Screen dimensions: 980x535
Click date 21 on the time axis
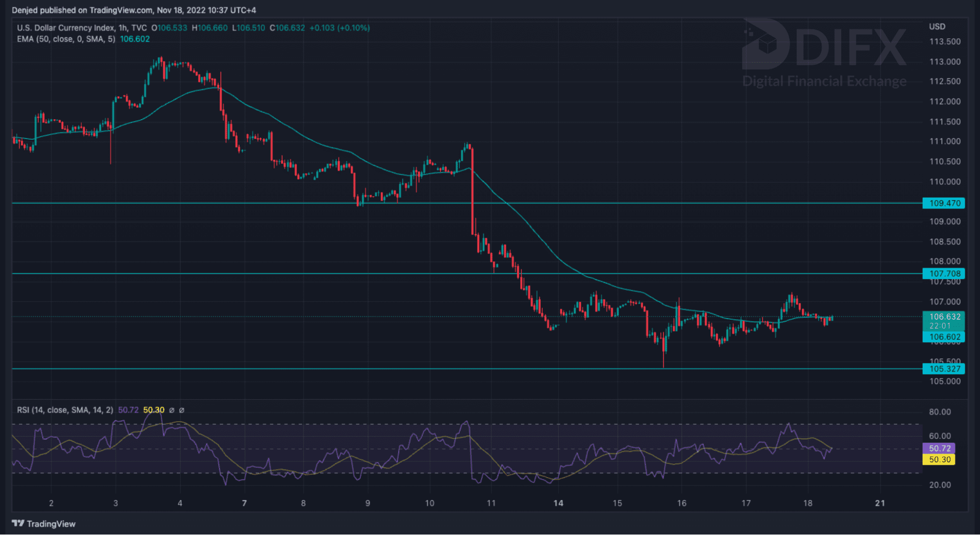pyautogui.click(x=880, y=503)
